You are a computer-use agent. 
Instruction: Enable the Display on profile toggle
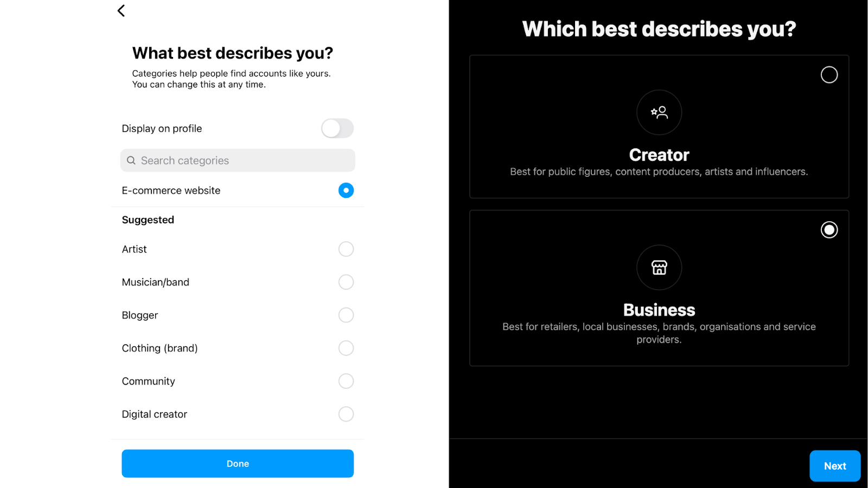coord(337,129)
